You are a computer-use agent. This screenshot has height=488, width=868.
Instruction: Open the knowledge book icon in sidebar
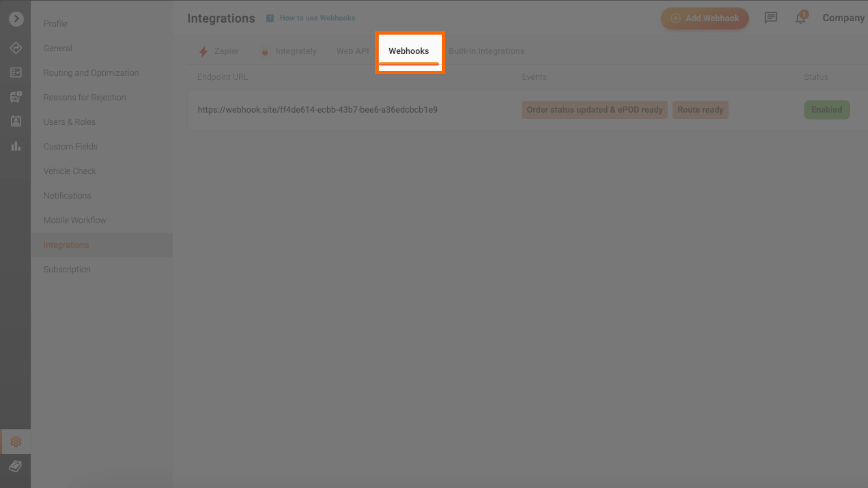point(16,466)
